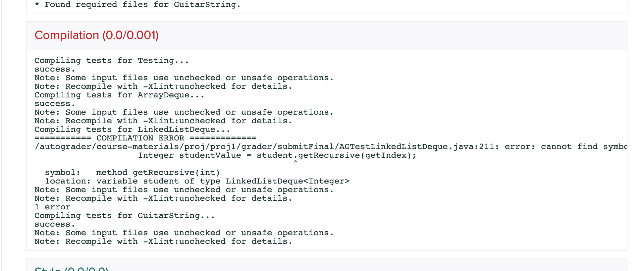The width and height of the screenshot is (644, 271).
Task: Click "success." under the GuitarString compile line
Action: pyautogui.click(x=55, y=224)
